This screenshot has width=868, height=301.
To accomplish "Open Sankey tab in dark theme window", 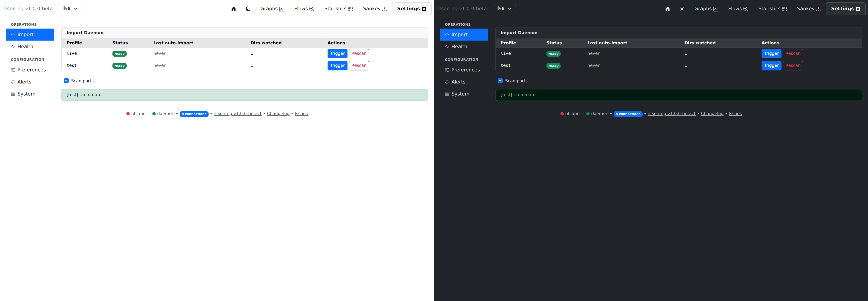I will 809,9.
